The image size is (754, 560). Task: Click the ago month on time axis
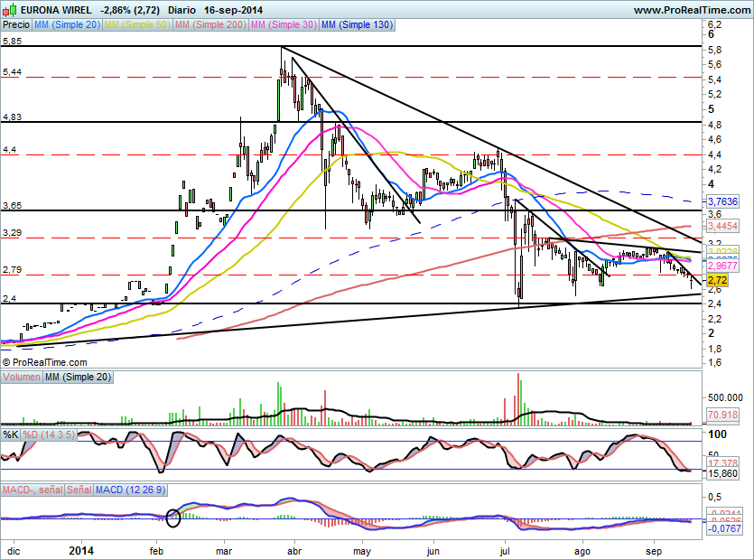coord(582,551)
